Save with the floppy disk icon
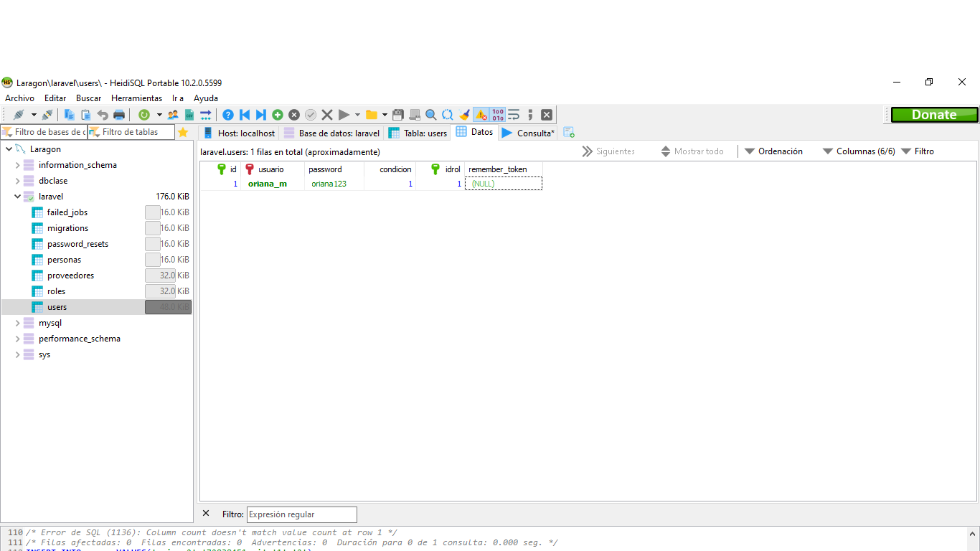The image size is (980, 551). pyautogui.click(x=398, y=115)
